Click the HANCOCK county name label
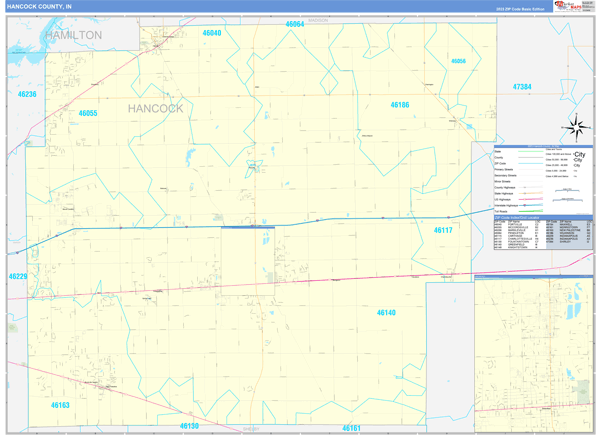This screenshot has width=600, height=435. coord(155,109)
